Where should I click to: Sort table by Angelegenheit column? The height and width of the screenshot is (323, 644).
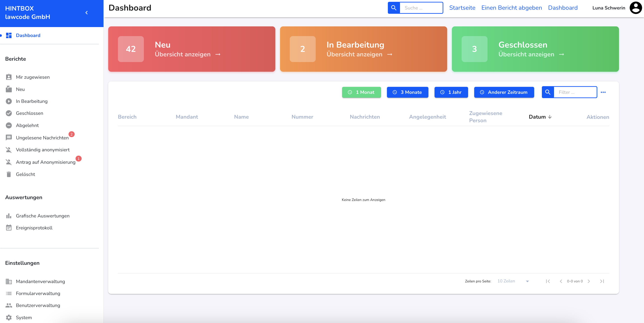427,117
